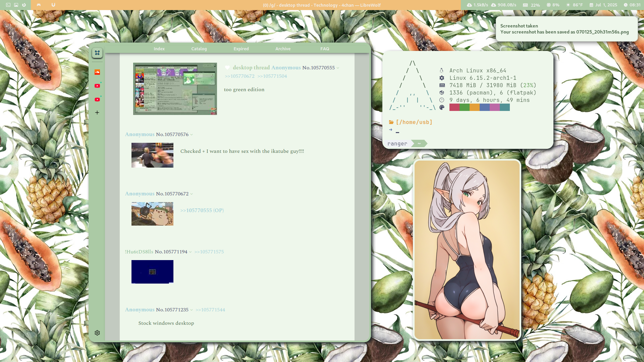Click the CPU usage chip icon
644x362 pixels.
click(x=549, y=5)
